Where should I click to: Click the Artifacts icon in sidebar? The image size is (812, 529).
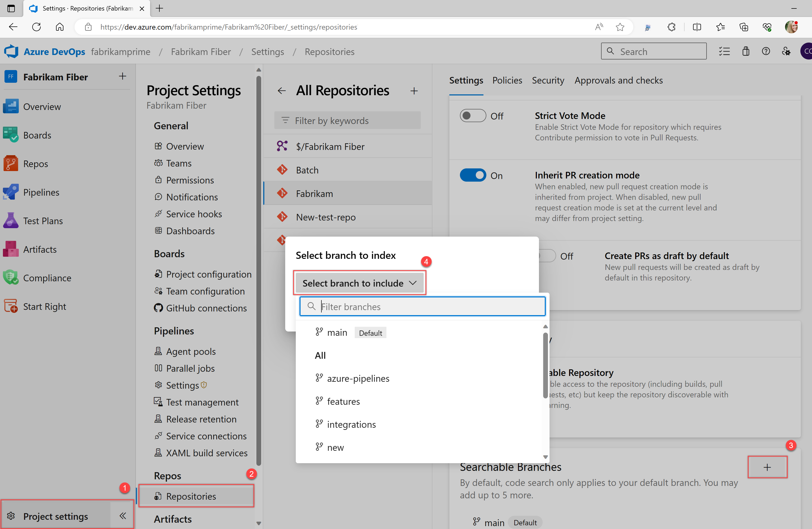[11, 249]
